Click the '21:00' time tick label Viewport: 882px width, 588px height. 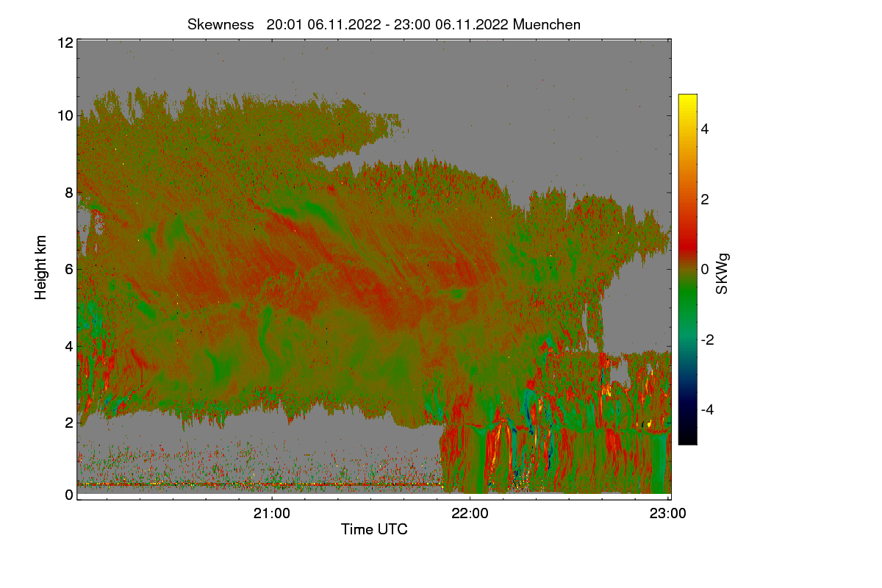pyautogui.click(x=272, y=514)
